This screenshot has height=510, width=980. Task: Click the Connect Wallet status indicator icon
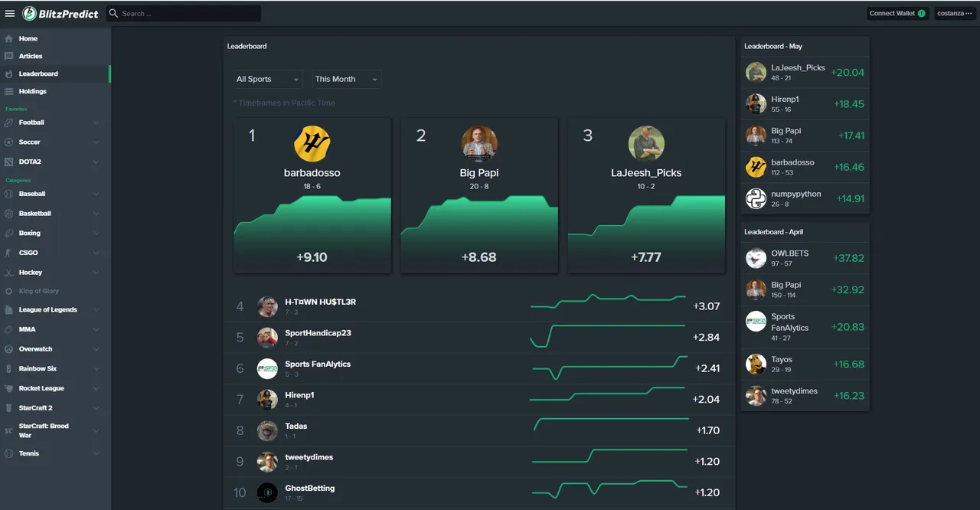tap(921, 13)
